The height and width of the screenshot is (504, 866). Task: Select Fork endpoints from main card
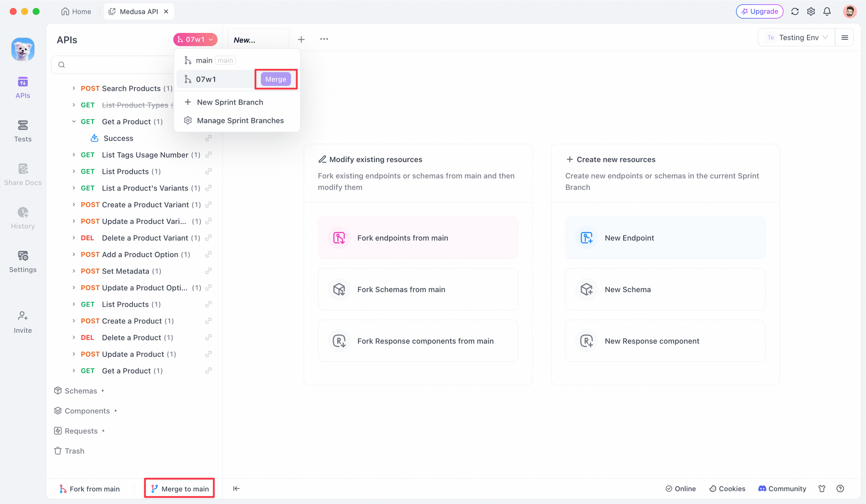[x=418, y=238]
